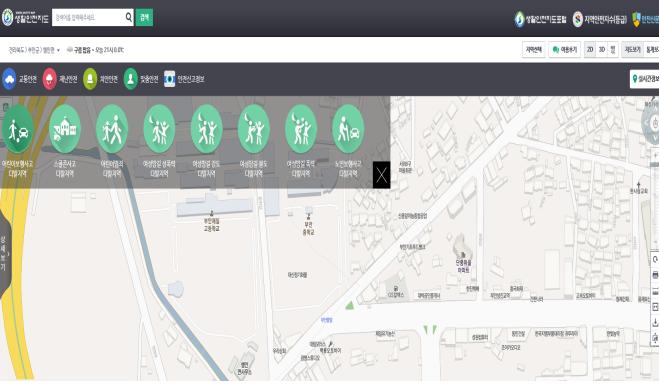659x385 pixels.
Task: Select 여성밤길 강도 다발지역 icon
Action: [x=206, y=129]
